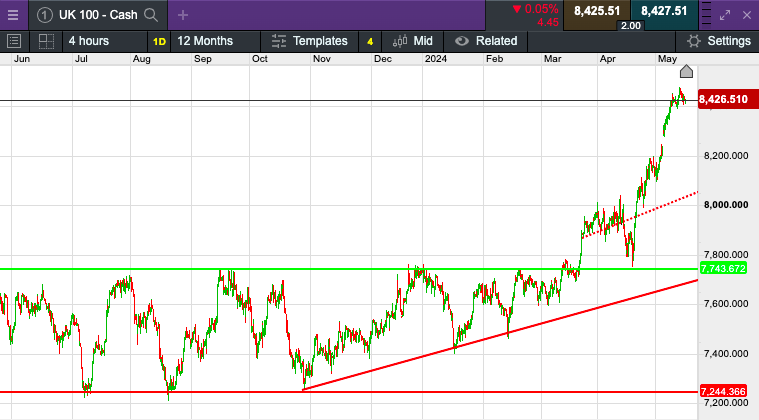Click the drag handle beside the buy price

706,14
